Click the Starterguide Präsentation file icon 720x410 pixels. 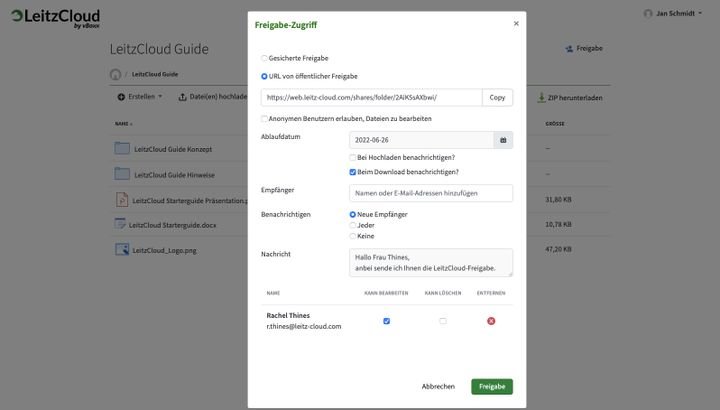click(122, 200)
